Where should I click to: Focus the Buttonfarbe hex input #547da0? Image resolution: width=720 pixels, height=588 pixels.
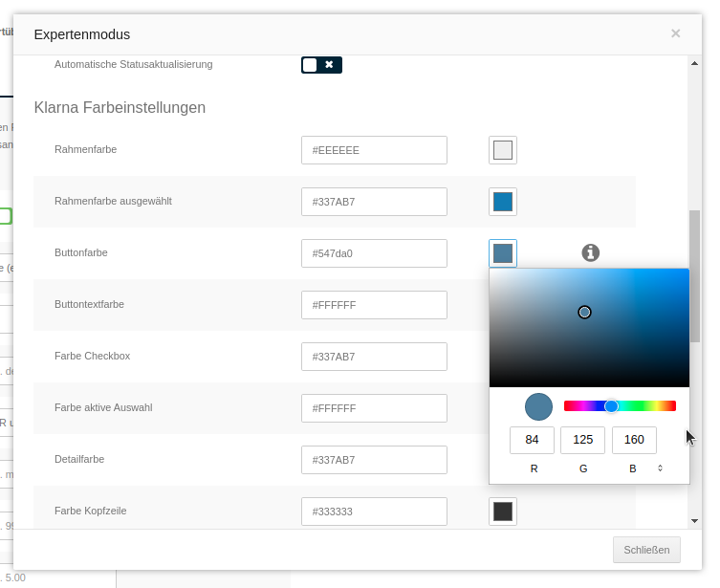click(374, 253)
